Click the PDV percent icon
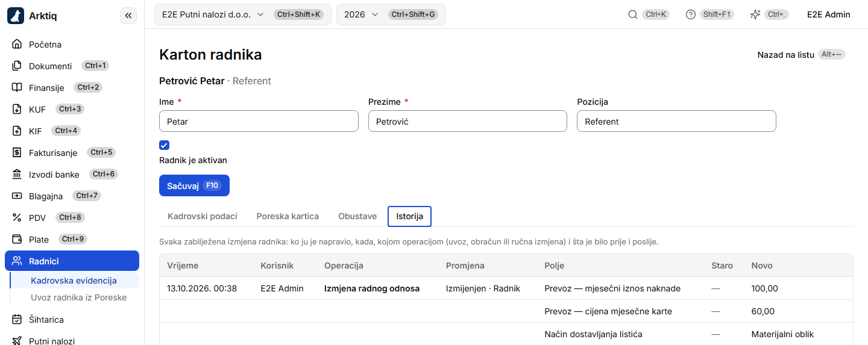 tap(17, 218)
